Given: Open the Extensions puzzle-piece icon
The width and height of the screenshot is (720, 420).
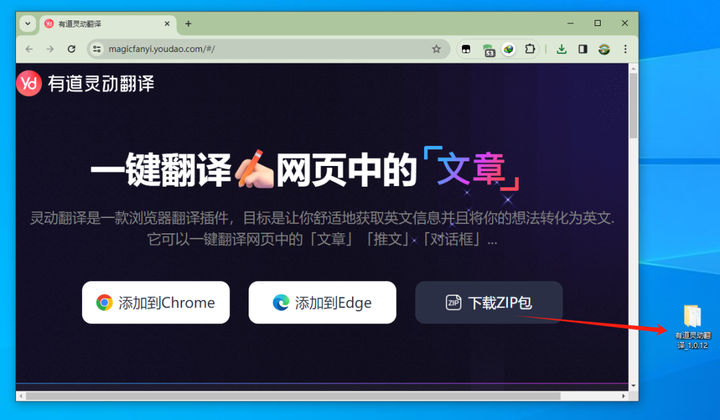Looking at the screenshot, I should pos(529,49).
